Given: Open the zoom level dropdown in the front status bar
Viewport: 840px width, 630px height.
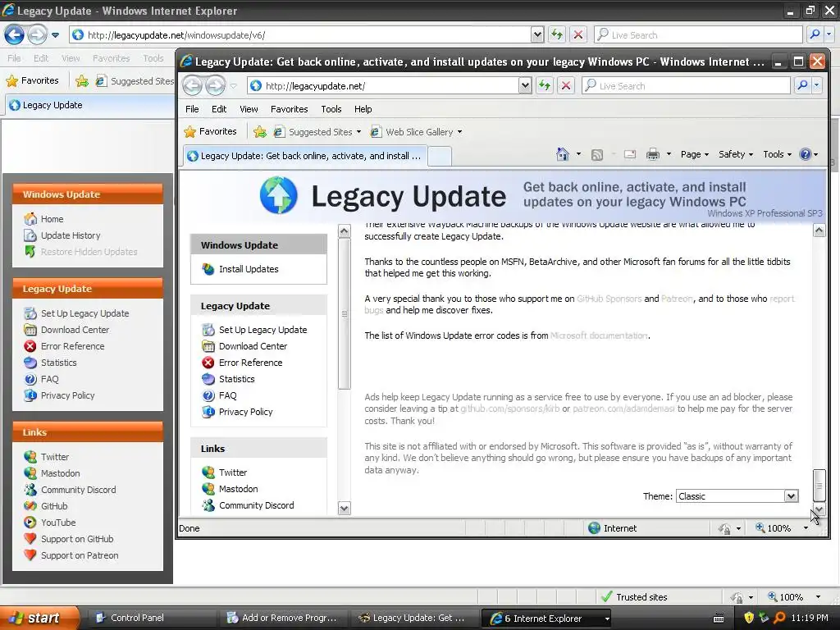Looking at the screenshot, I should coord(806,528).
